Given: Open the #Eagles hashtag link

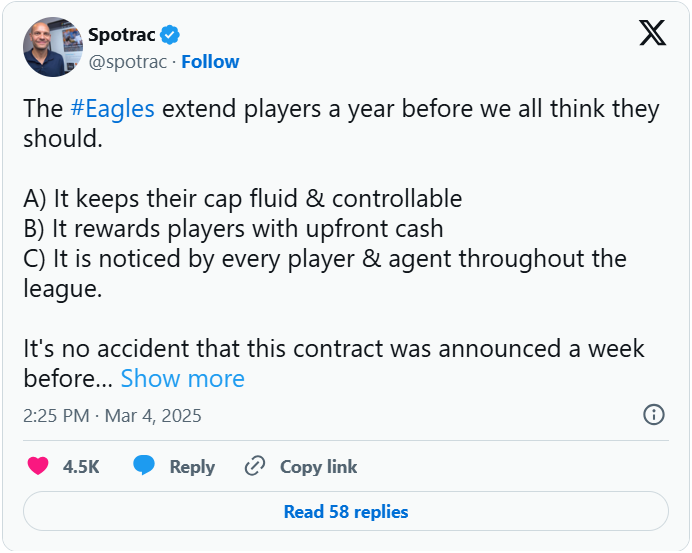Looking at the screenshot, I should (113, 108).
